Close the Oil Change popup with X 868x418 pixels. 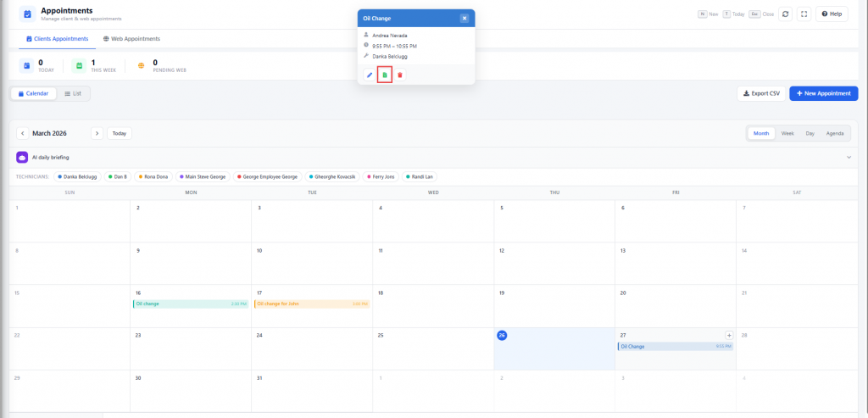[x=465, y=18]
